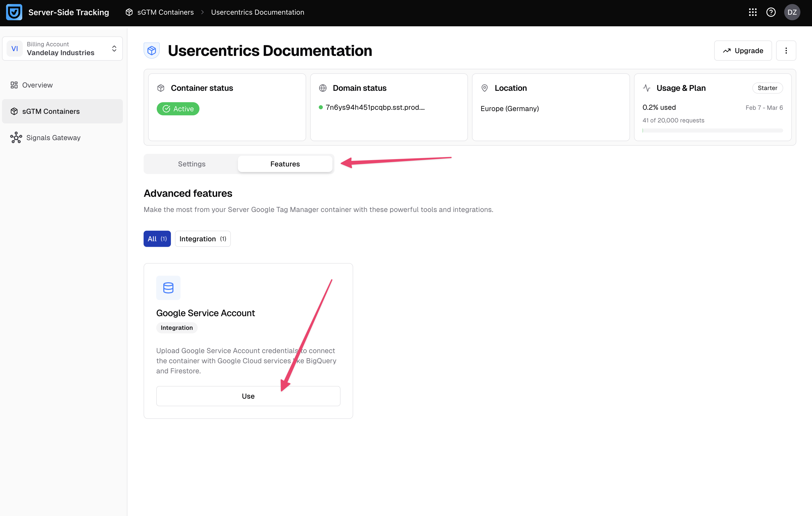812x516 pixels.
Task: Open Signals Gateway in the sidebar
Action: (53, 138)
